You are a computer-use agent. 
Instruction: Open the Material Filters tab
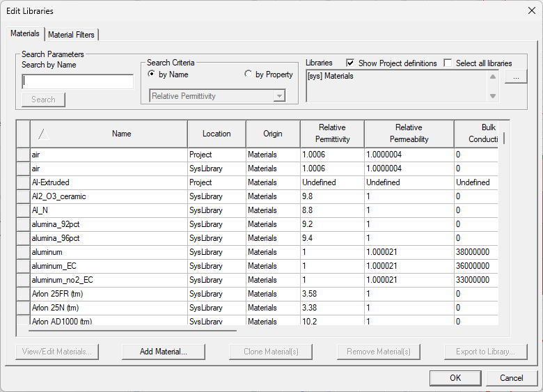(x=71, y=35)
